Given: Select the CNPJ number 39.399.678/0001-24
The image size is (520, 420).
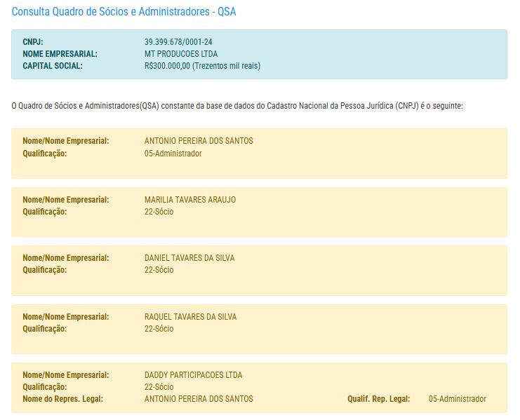Looking at the screenshot, I should 178,42.
